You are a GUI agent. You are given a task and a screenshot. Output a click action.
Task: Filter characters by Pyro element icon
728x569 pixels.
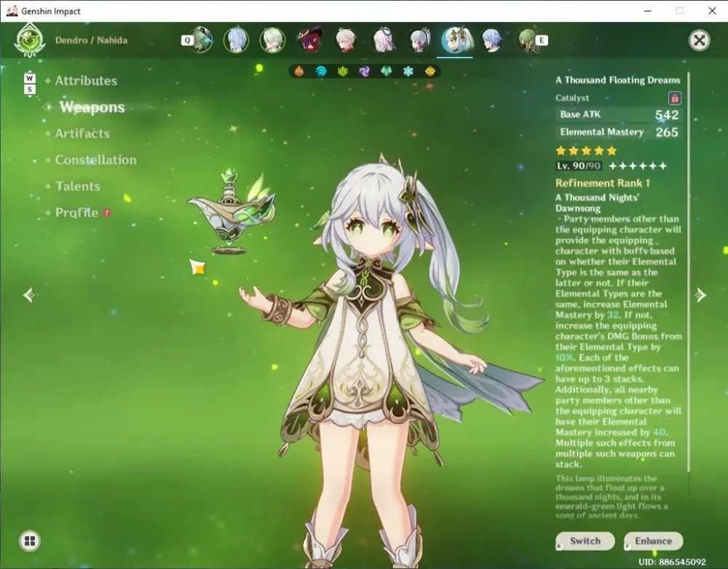(299, 71)
